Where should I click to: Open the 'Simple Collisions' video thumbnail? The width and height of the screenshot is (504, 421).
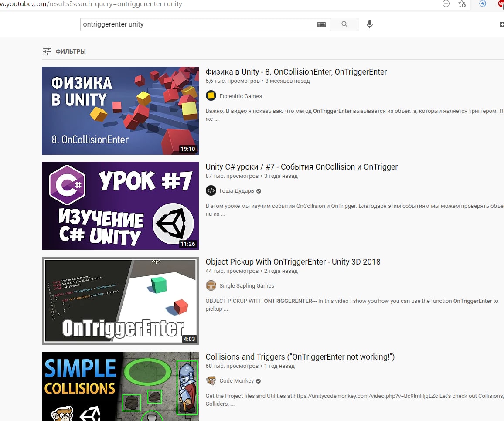pos(120,386)
